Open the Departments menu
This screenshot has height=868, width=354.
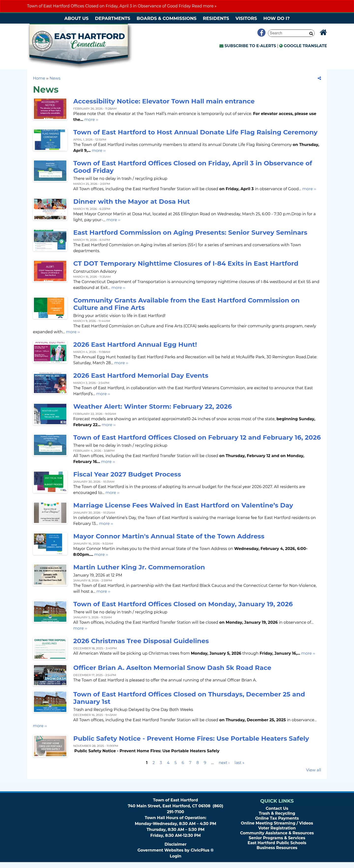pos(113,18)
